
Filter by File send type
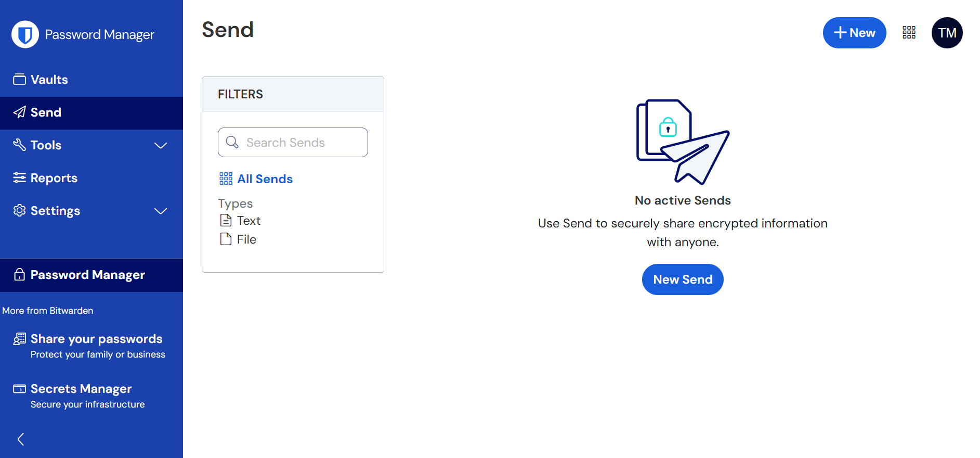tap(246, 239)
